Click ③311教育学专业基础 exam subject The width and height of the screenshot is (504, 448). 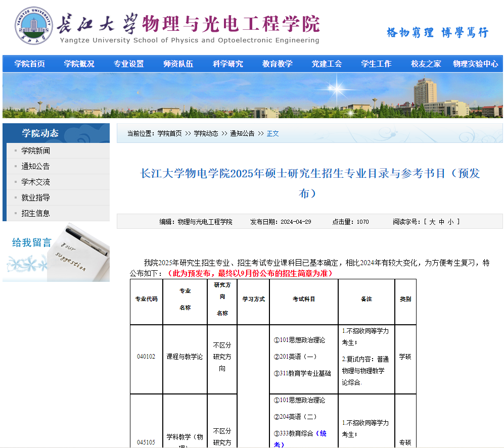[x=302, y=373]
